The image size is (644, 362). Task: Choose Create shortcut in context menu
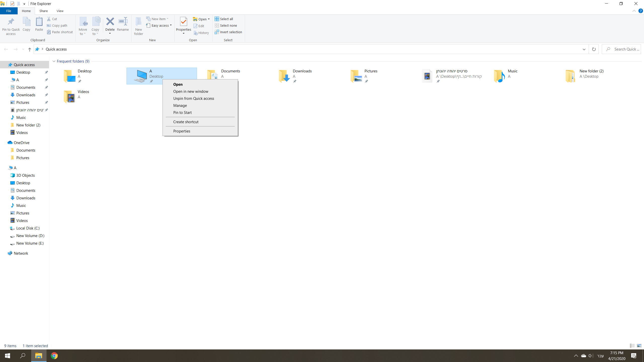click(200, 122)
